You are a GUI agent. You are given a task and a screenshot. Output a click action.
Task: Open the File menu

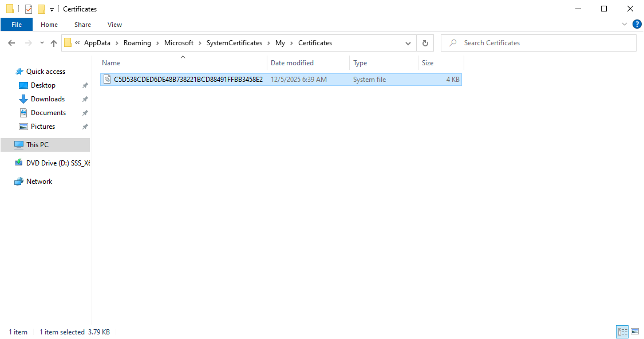click(x=17, y=25)
